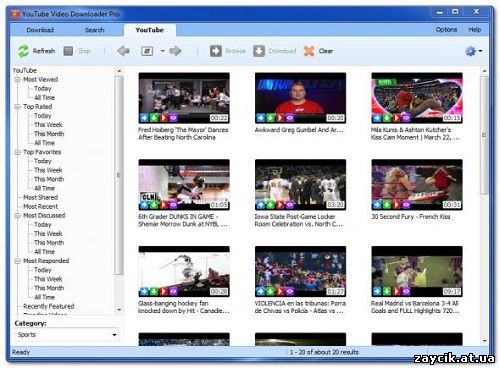Open the gear settings dropdown
The width and height of the screenshot is (500, 368).
(474, 51)
